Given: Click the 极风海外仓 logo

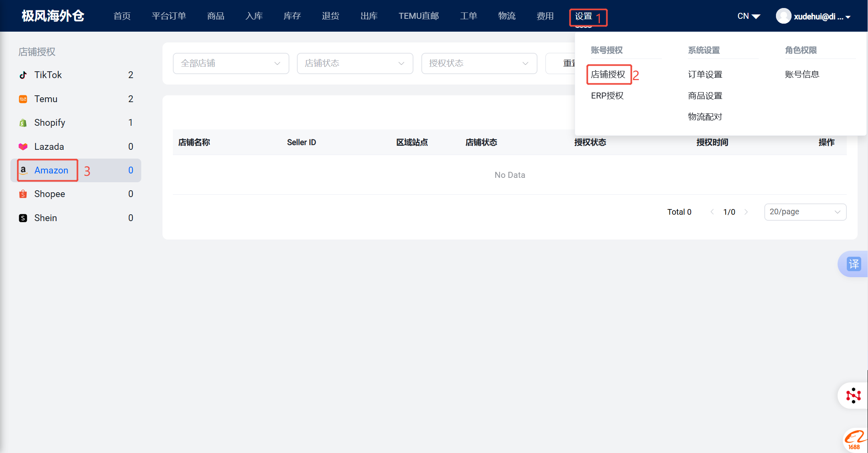Looking at the screenshot, I should pyautogui.click(x=53, y=16).
